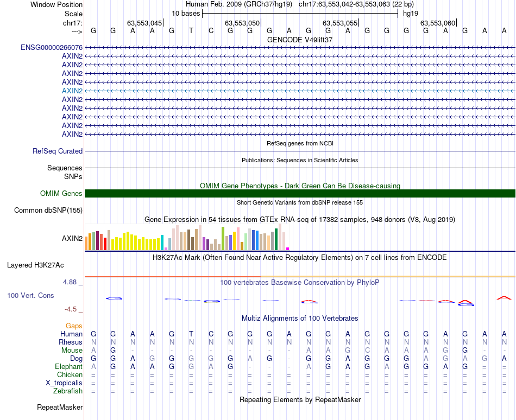
Task: Click the rightmost red A conservation logo
Action: [x=504, y=298]
